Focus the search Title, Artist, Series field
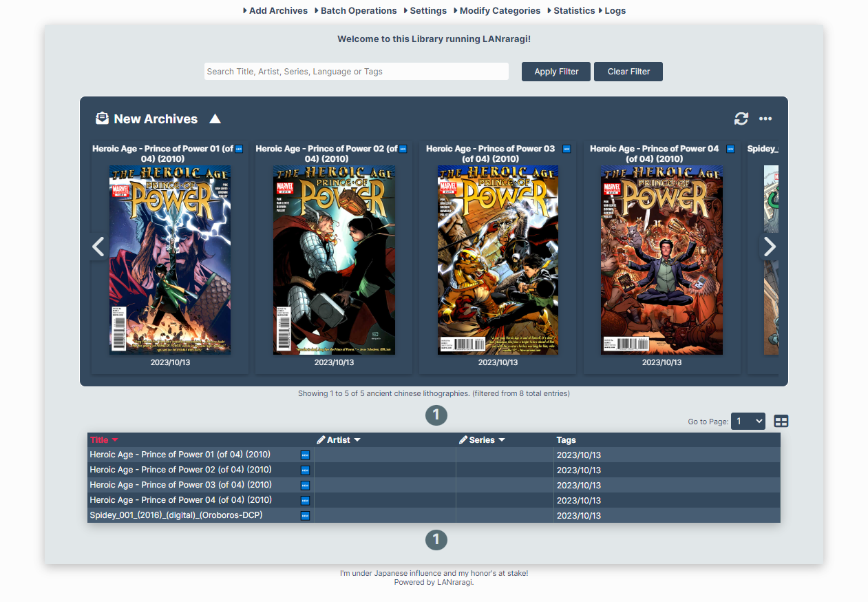This screenshot has height=602, width=868. [357, 72]
